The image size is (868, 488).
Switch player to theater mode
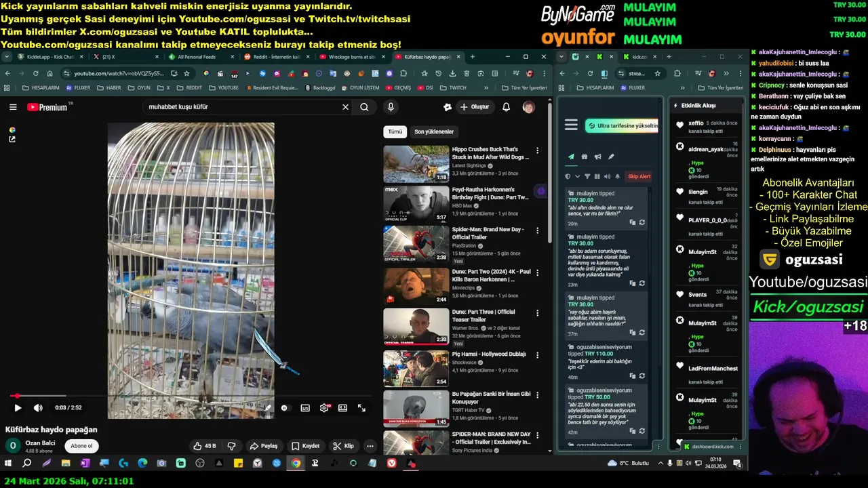click(342, 408)
